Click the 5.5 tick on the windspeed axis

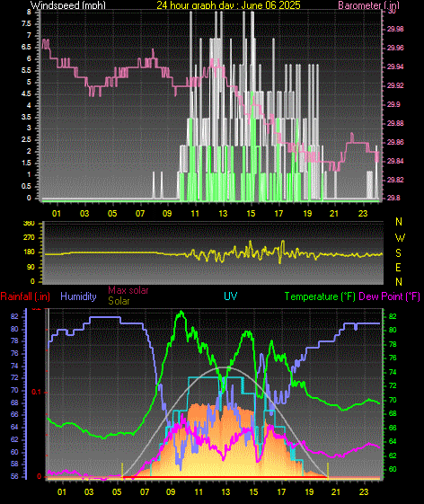[x=26, y=70]
